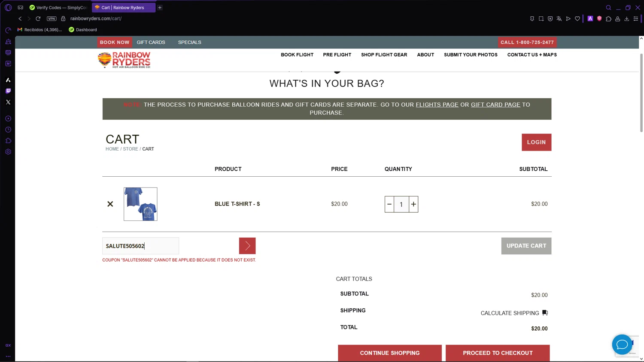644x362 pixels.
Task: Open sidebar Settings gear icon
Action: pos(8,152)
